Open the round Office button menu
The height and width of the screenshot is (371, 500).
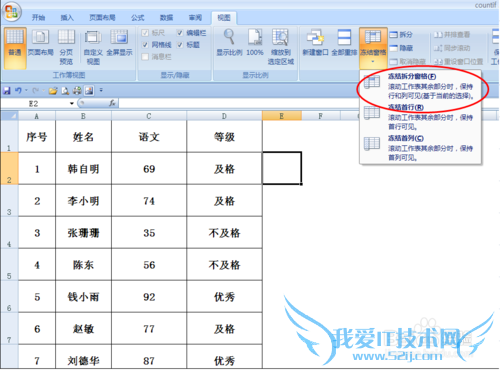coord(11,11)
